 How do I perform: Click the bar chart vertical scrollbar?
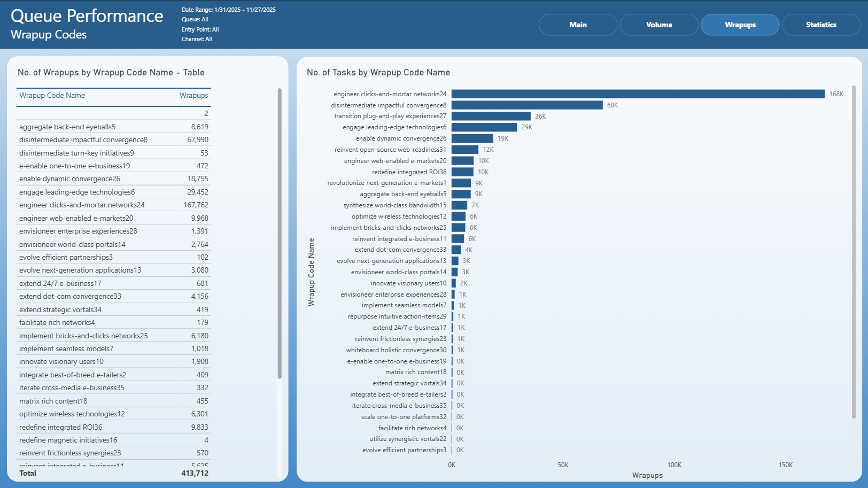[x=854, y=252]
